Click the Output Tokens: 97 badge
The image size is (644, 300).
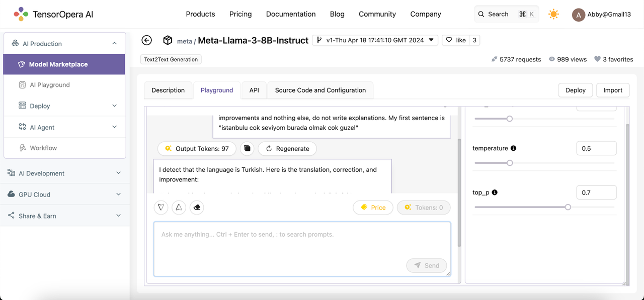197,148
